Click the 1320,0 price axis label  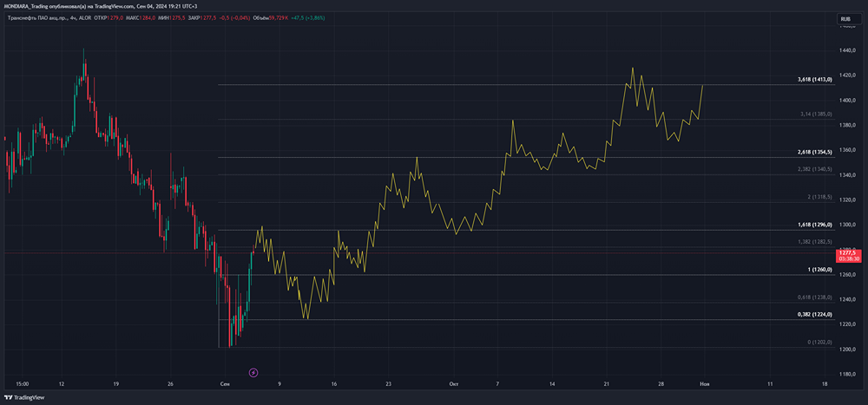[847, 199]
